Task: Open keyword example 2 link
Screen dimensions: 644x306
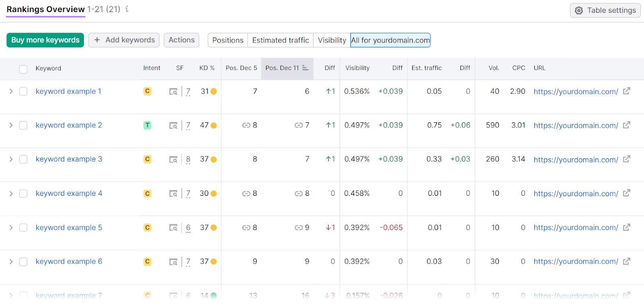Action: click(69, 125)
